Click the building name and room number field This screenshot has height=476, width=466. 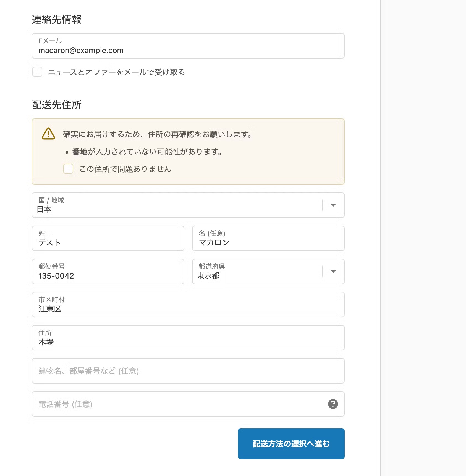[188, 371]
